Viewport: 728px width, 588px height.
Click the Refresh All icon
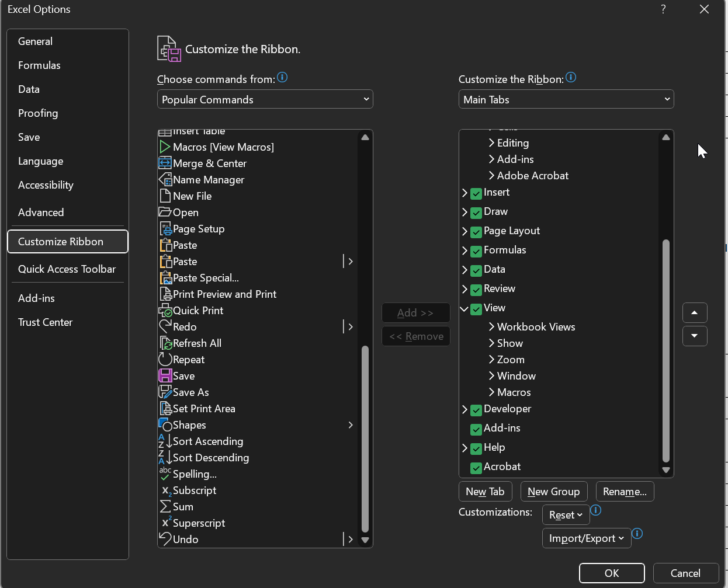[x=165, y=343]
